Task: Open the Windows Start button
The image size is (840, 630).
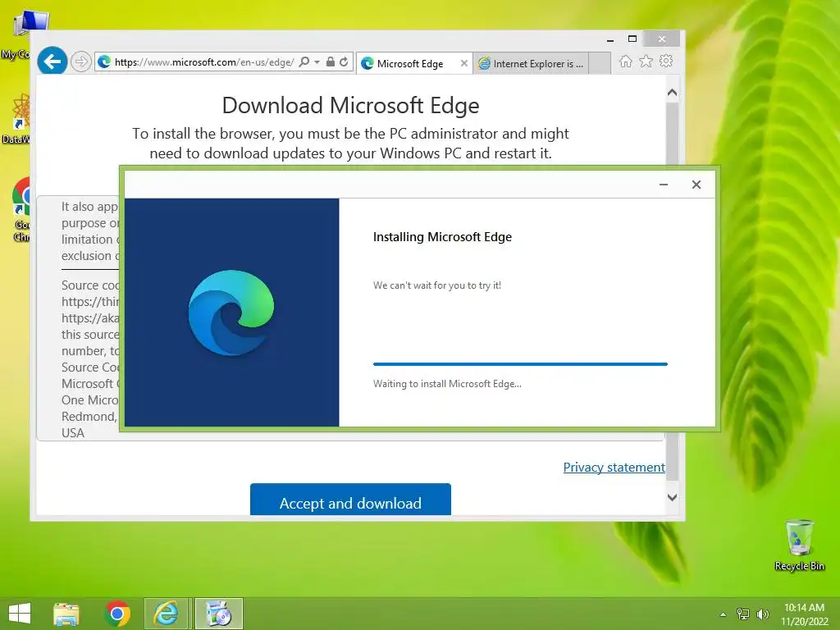Action: [x=20, y=614]
